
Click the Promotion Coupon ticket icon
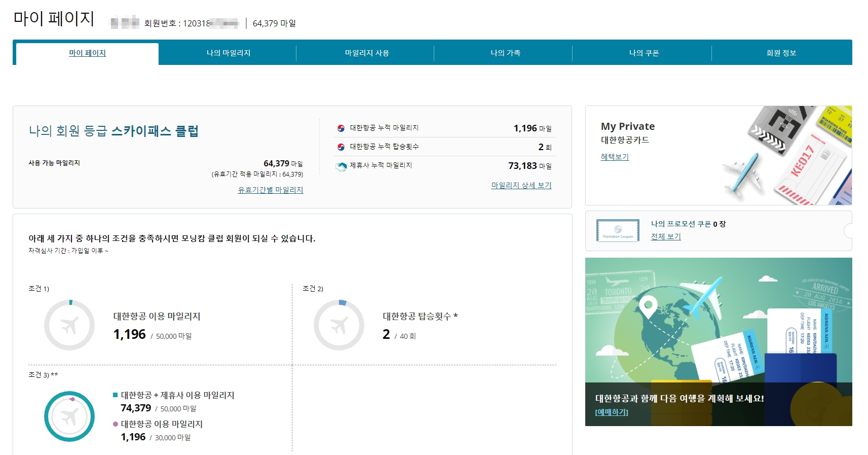pos(618,231)
